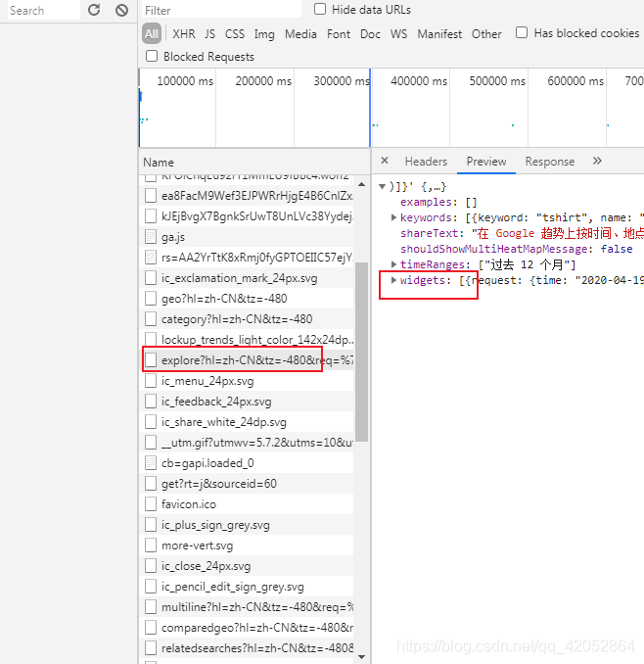Toggle the Has blocked cookies checkbox
Screen dimensions: 644x664
click(x=522, y=32)
